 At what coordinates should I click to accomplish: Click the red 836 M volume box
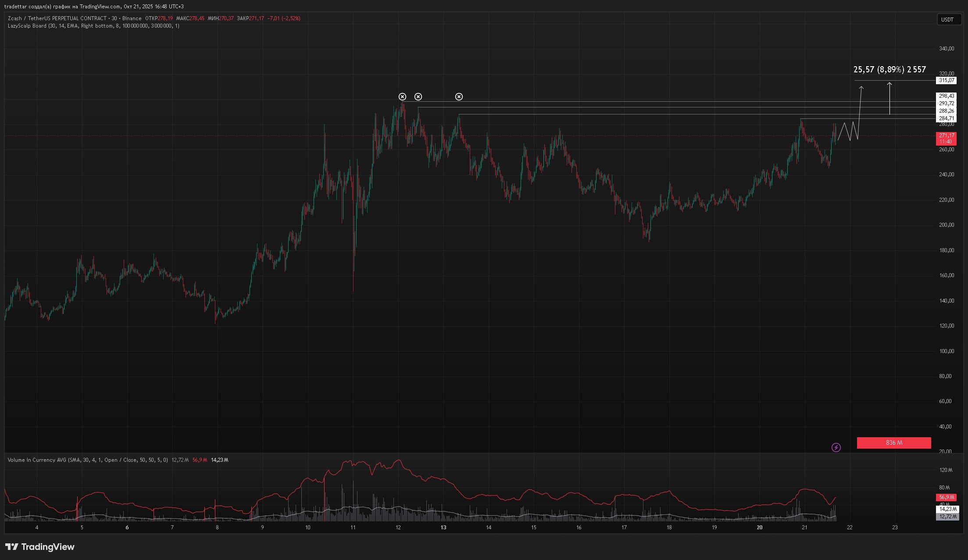[893, 443]
